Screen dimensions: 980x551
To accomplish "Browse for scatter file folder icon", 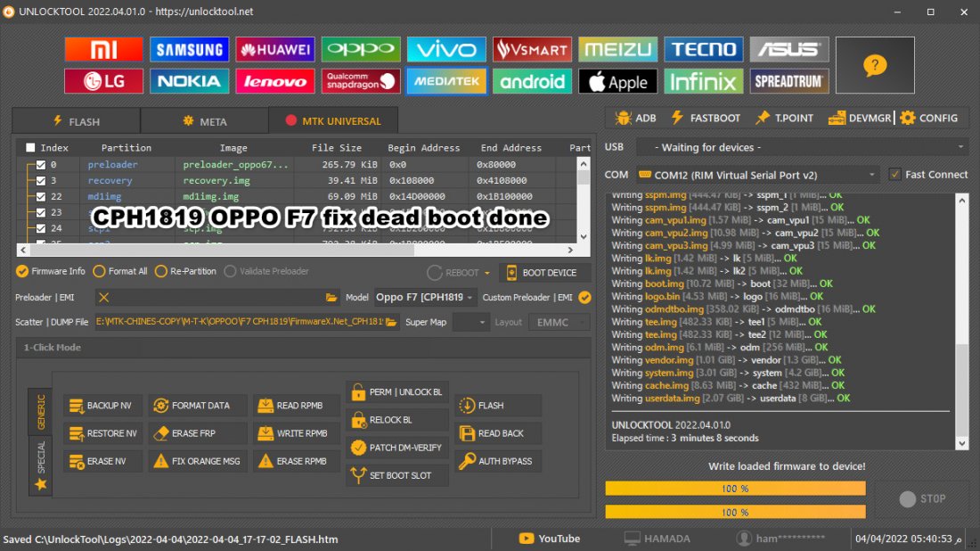I will click(391, 322).
